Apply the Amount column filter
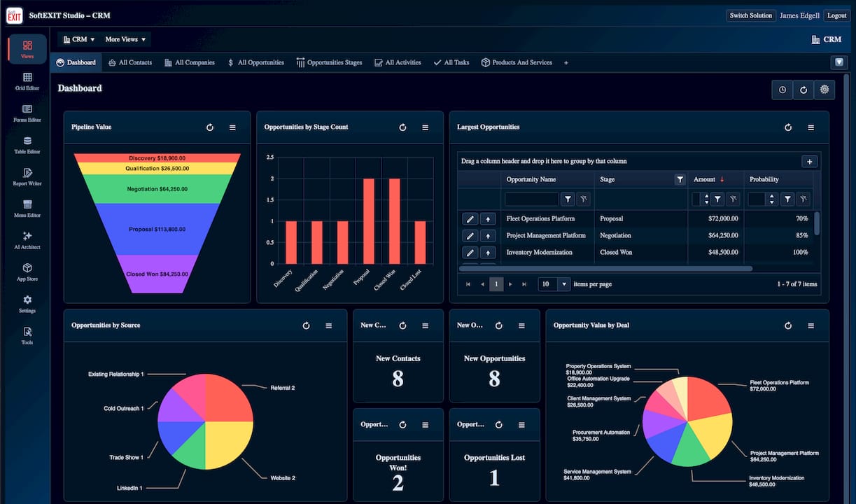Image resolution: width=856 pixels, height=504 pixels. click(x=717, y=199)
